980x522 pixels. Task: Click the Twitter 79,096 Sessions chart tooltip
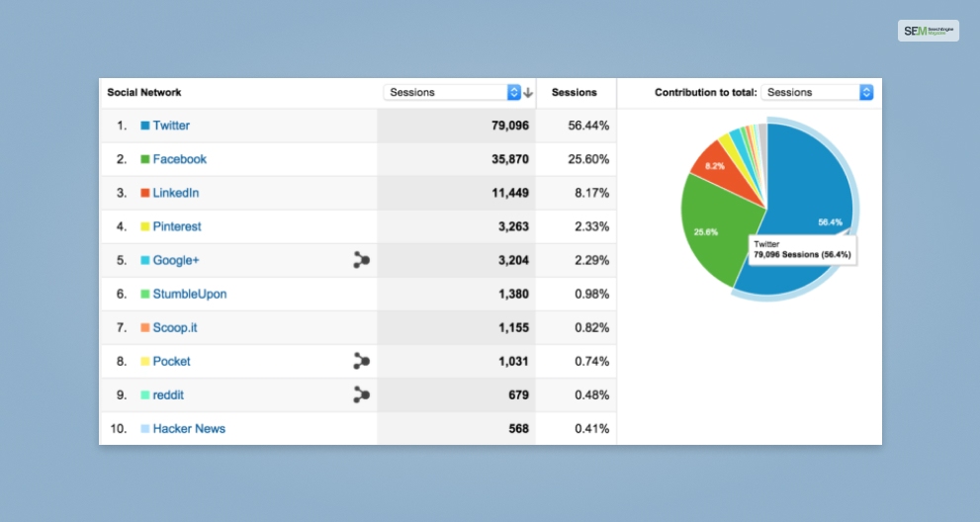point(803,250)
